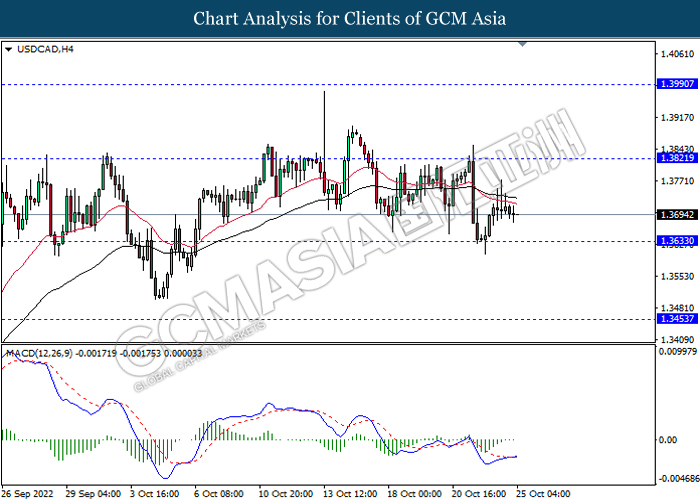Click the 26 Sep 2022 date label
Viewport: 700px width, 500px height.
27,494
